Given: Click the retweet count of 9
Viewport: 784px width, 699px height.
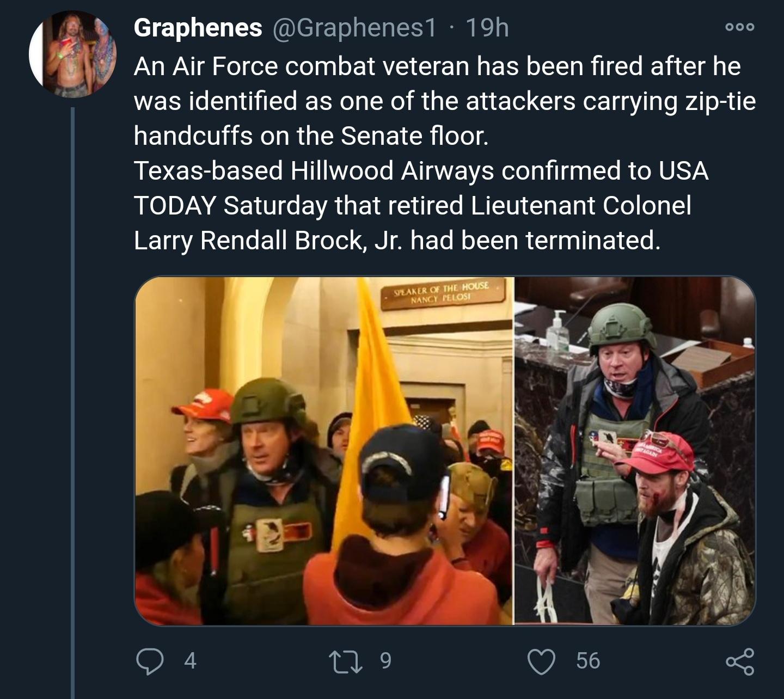Looking at the screenshot, I should tap(385, 660).
